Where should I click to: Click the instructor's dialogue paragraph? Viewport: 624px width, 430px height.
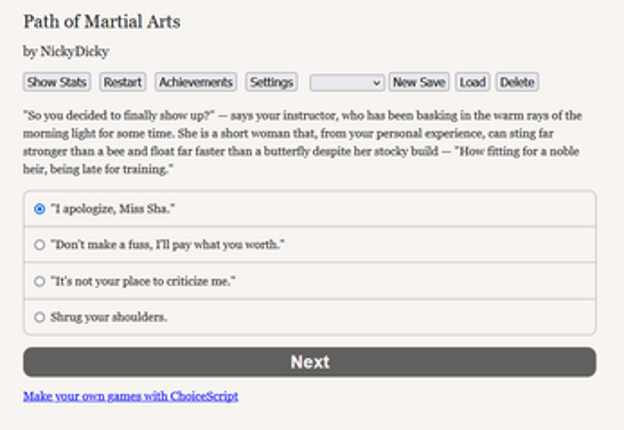[x=302, y=142]
